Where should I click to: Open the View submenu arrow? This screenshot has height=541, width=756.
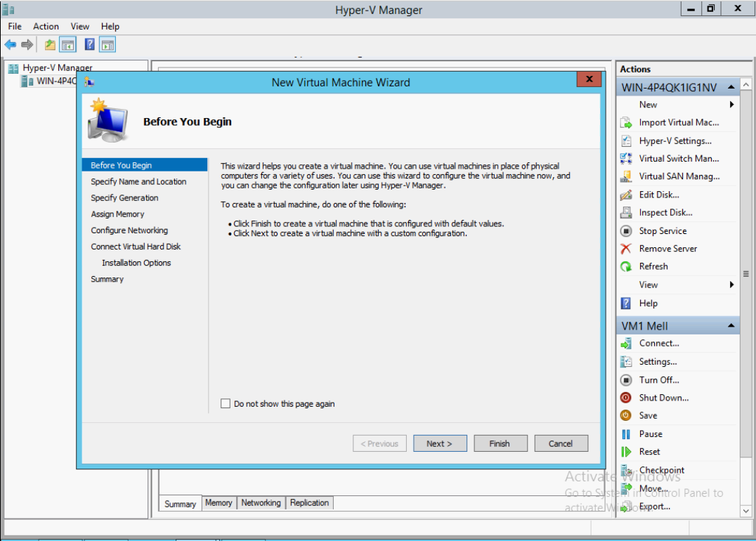[x=731, y=285]
